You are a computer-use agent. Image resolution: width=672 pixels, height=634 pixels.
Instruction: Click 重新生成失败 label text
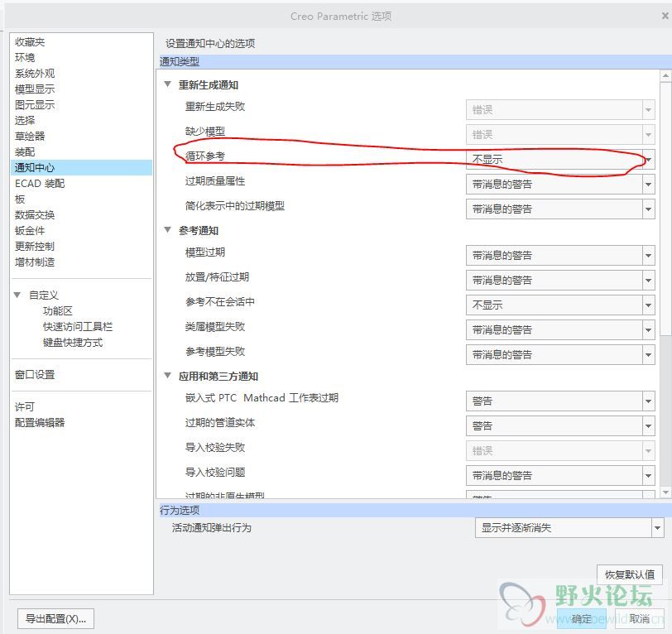point(215,106)
